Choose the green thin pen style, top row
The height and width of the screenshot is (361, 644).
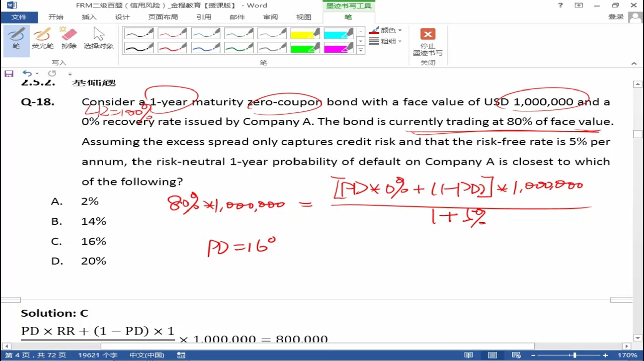(238, 34)
